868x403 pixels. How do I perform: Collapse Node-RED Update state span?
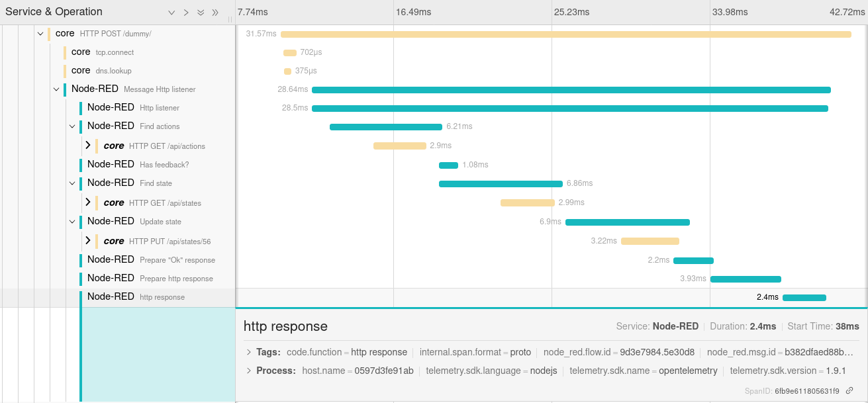[x=72, y=222]
